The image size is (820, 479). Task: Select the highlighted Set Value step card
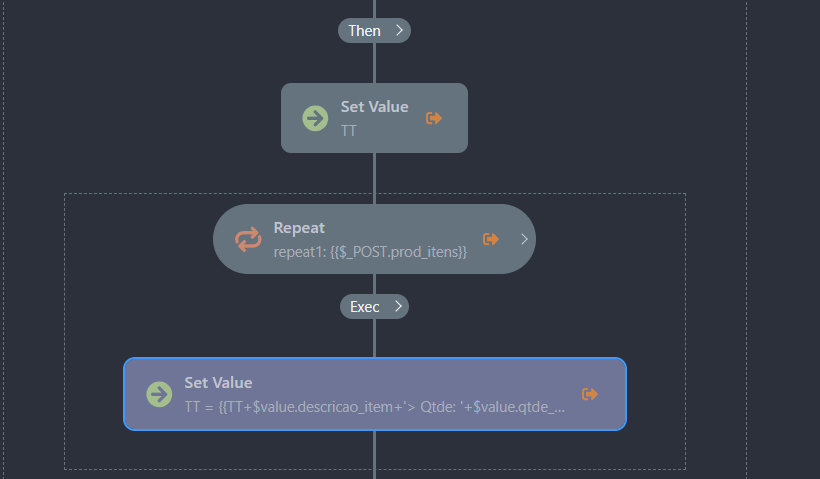click(374, 394)
